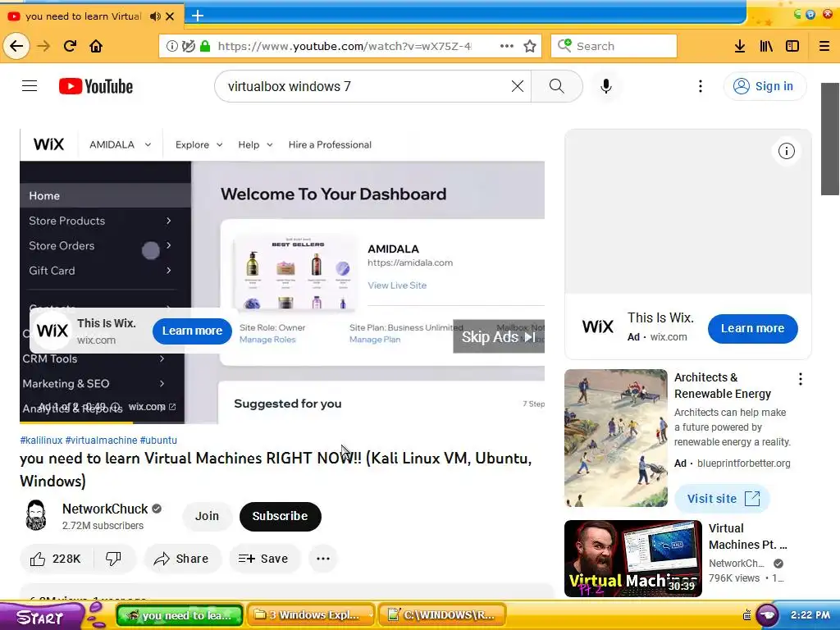
Task: Click the video title text
Action: coord(276,469)
